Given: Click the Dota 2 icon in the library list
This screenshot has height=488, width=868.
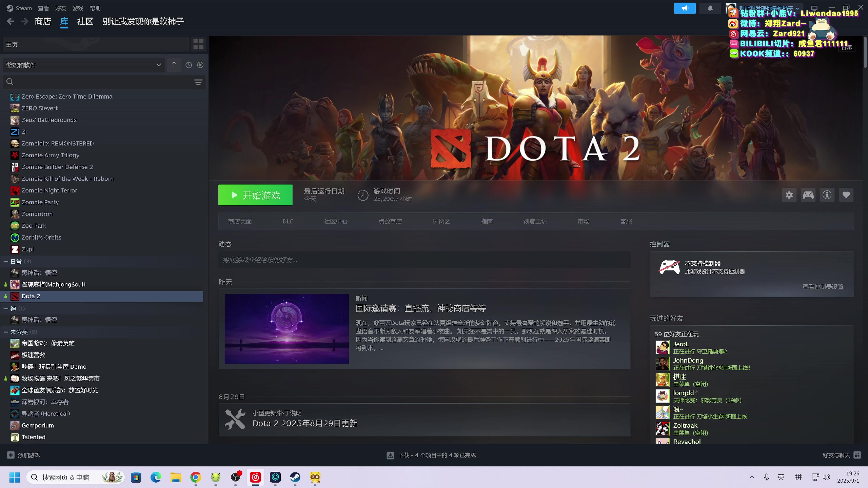Looking at the screenshot, I should click(x=15, y=296).
